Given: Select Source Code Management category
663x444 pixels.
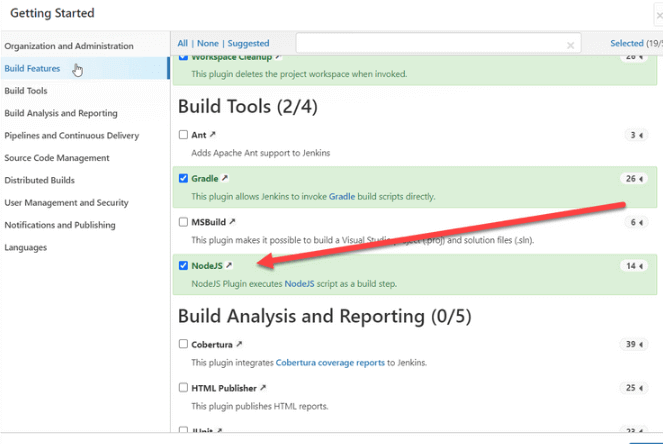Looking at the screenshot, I should (57, 158).
